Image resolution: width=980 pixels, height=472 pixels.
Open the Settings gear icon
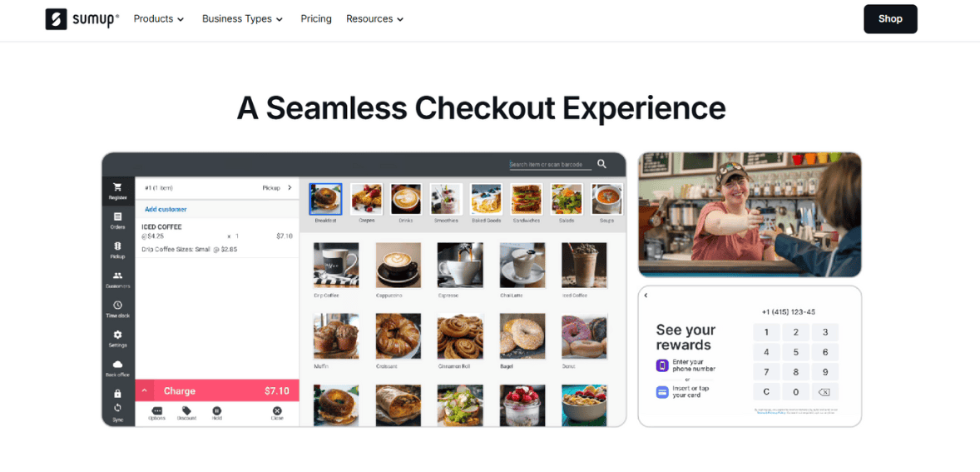(117, 335)
